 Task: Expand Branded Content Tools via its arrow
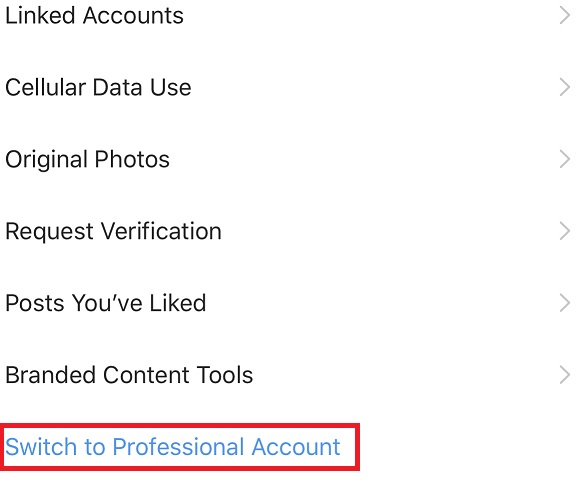point(565,375)
